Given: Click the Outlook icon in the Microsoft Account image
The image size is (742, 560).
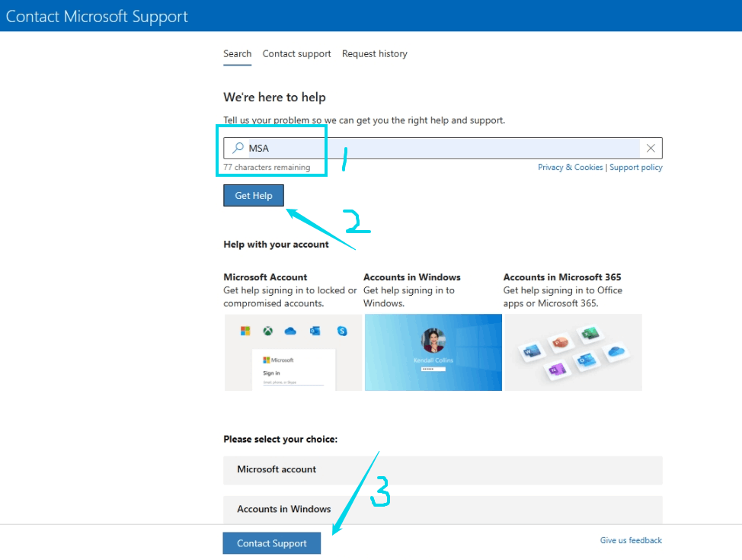Looking at the screenshot, I should coord(315,331).
